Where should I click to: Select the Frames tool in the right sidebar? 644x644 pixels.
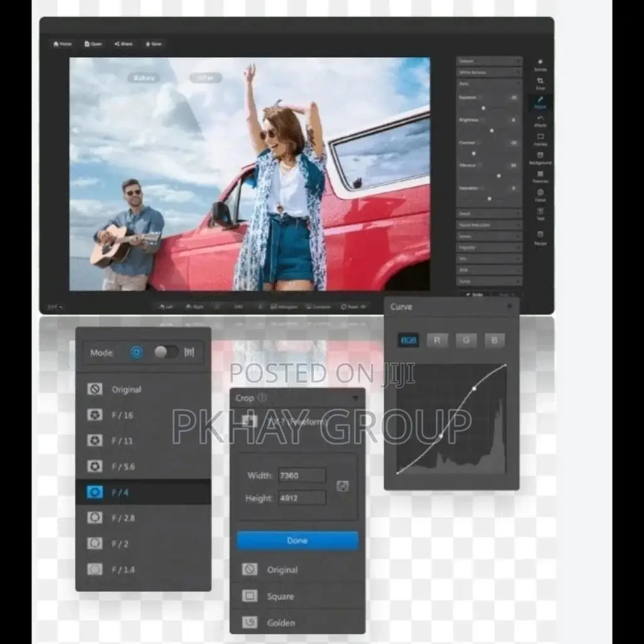coord(540,140)
